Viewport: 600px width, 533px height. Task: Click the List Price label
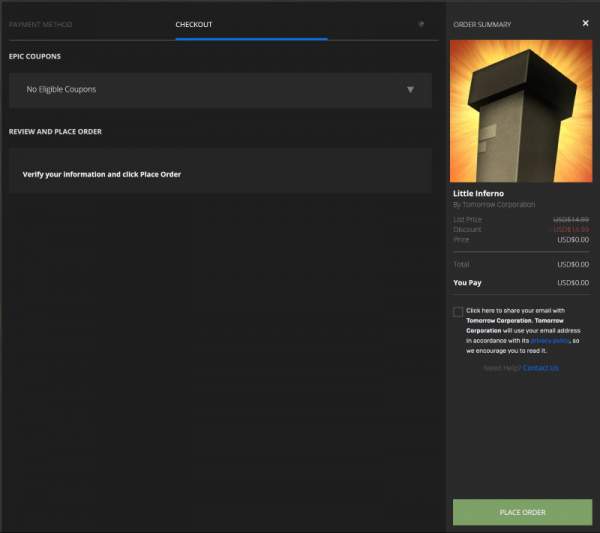(x=467, y=220)
